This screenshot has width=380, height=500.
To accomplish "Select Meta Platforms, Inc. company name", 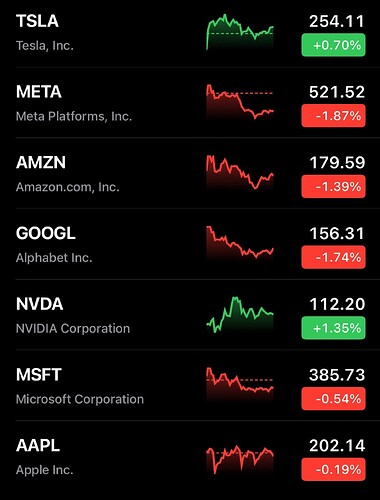I will click(x=74, y=116).
